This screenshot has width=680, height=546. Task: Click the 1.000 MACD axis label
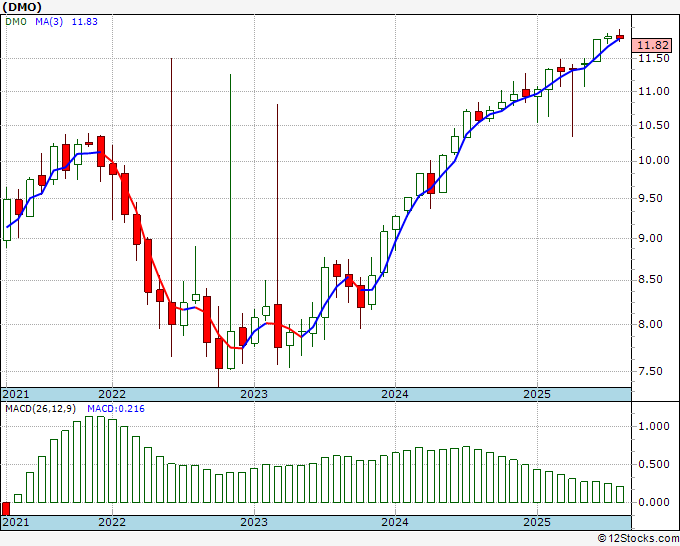(654, 427)
